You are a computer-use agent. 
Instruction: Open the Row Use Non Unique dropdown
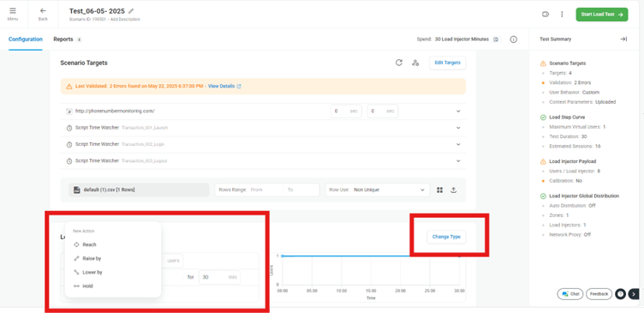[x=378, y=190]
